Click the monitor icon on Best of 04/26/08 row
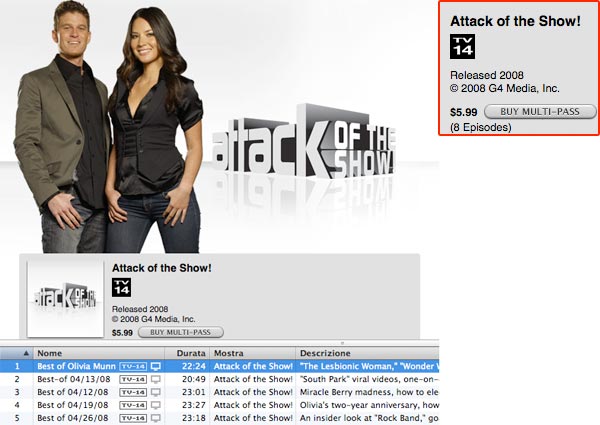The width and height of the screenshot is (600, 425). coord(155,418)
